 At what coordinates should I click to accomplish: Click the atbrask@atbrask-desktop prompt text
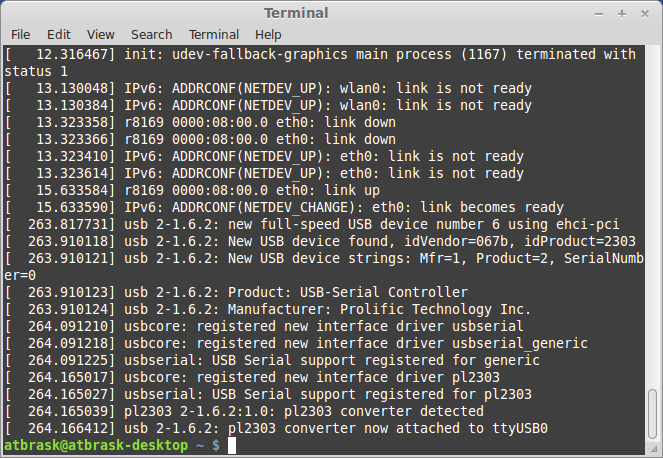click(x=96, y=445)
